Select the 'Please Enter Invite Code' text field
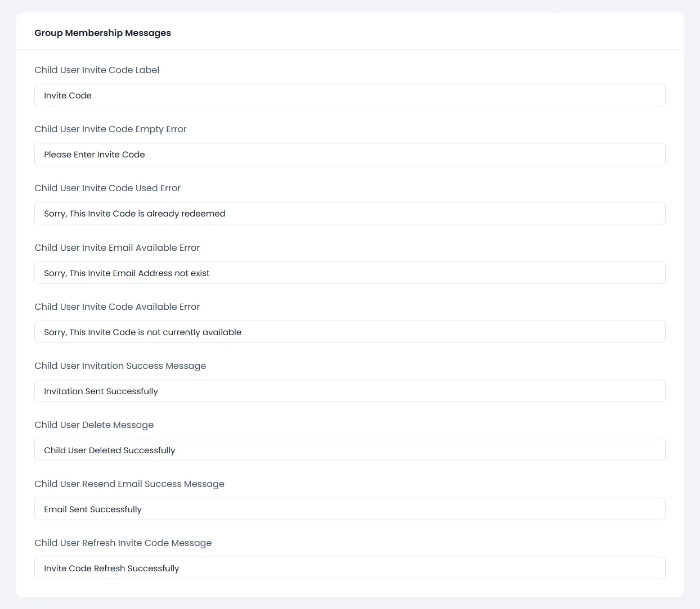700x609 pixels. coord(349,154)
